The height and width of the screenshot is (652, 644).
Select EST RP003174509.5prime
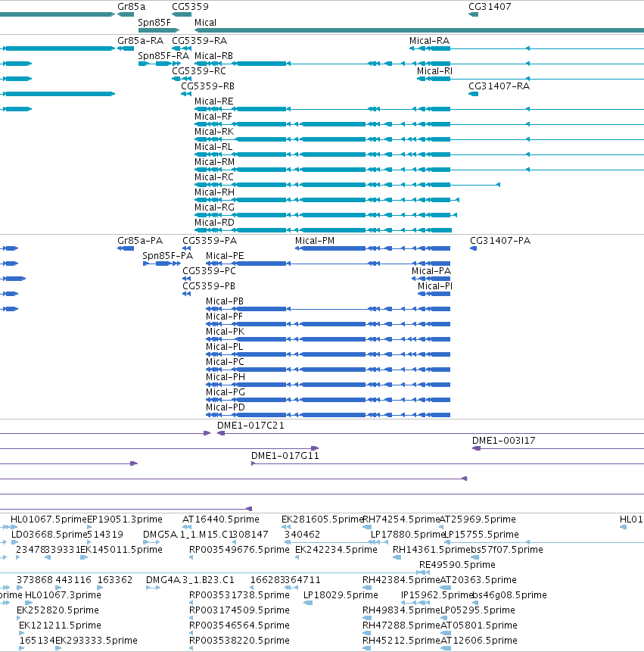click(191, 618)
